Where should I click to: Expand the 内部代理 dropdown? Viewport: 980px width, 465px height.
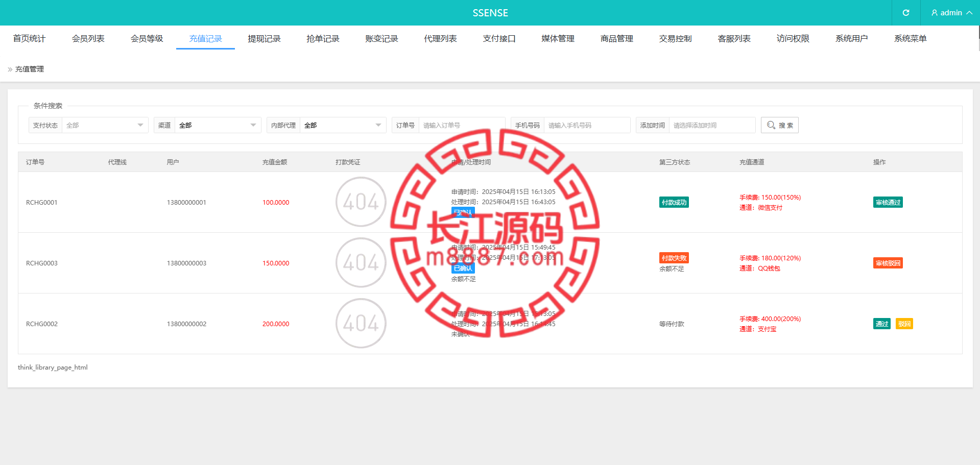click(x=343, y=125)
